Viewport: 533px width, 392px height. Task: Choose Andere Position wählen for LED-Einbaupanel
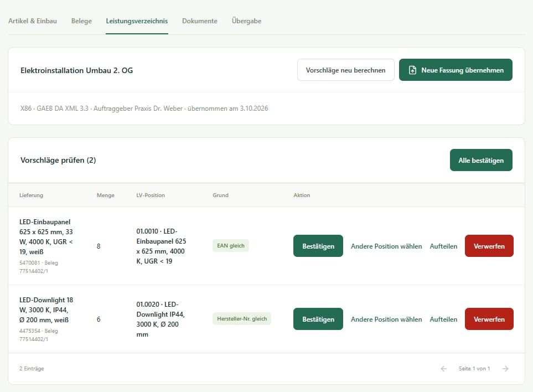coord(386,246)
